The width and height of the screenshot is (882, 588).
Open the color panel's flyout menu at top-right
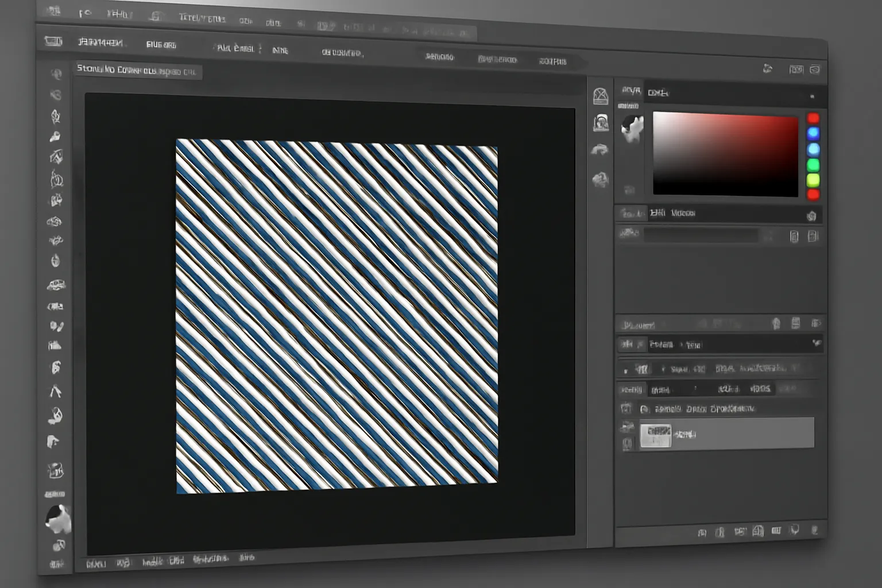click(x=811, y=96)
